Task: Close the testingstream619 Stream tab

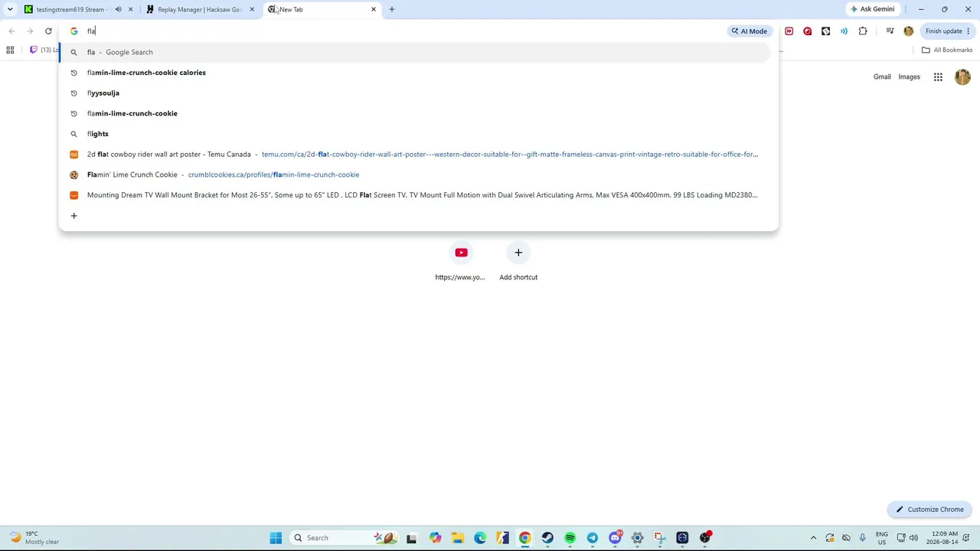Action: tap(130, 9)
